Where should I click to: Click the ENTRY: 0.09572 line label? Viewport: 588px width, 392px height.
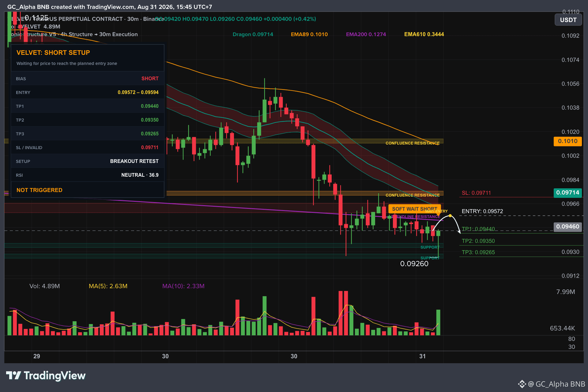tap(482, 211)
